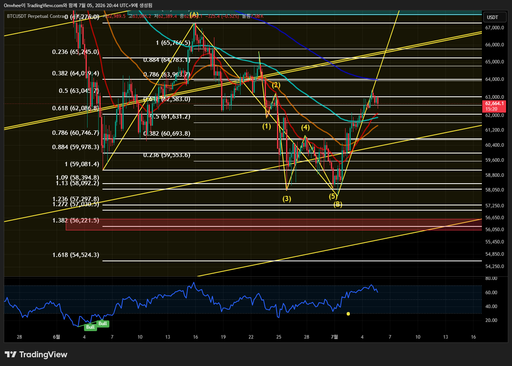Select the Elliott wave label (5)
The height and width of the screenshot is (366, 512).
pyautogui.click(x=333, y=196)
